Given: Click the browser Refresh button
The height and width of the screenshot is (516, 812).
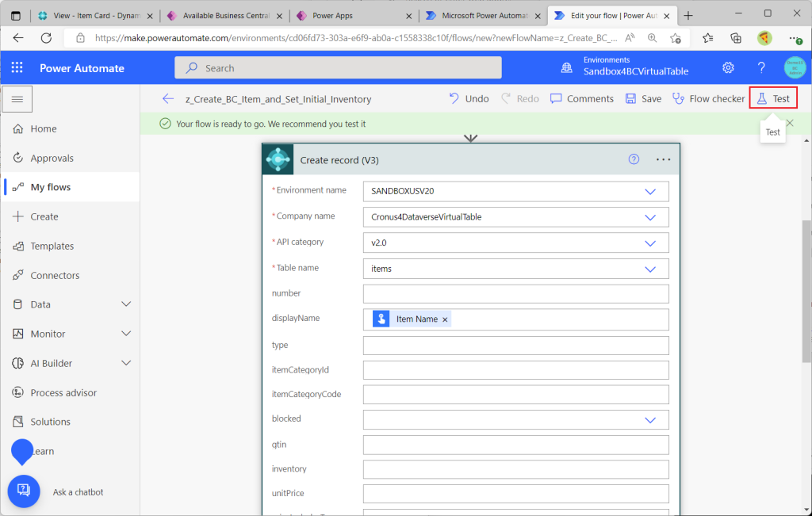Looking at the screenshot, I should coord(46,38).
